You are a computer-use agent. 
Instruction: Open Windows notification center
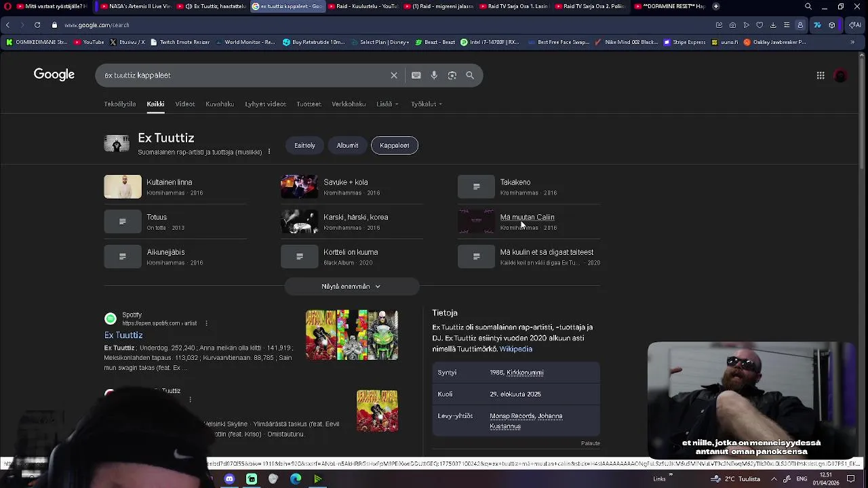(850, 479)
